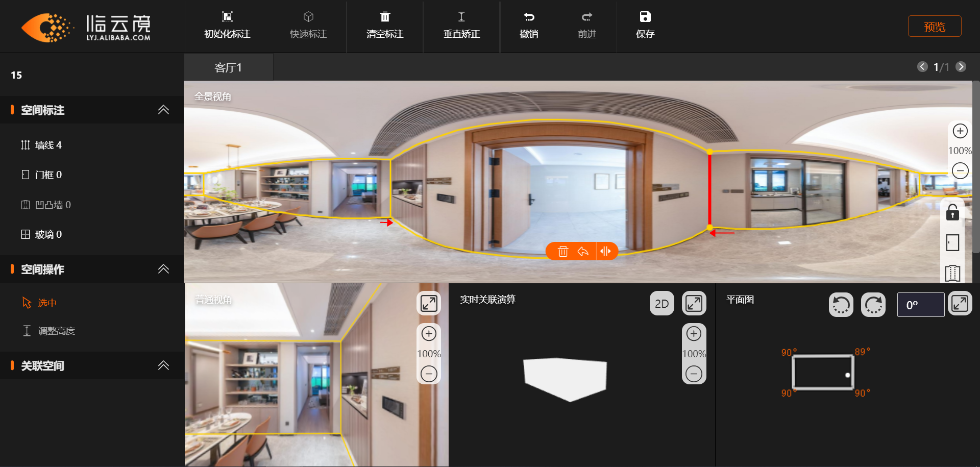Rotate floor plan counterclockwise
The width and height of the screenshot is (980, 467).
(x=841, y=305)
